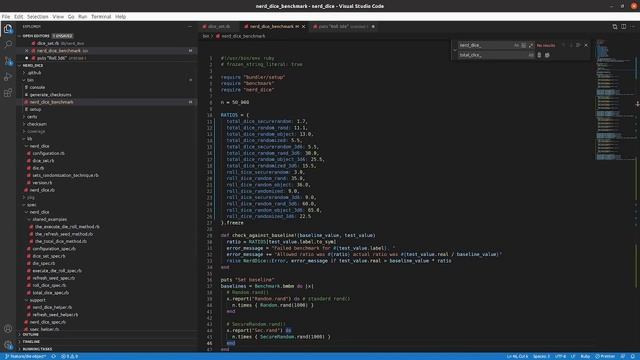Switch to the puts "Roll 3d6" untitled tab
640x360 pixels.
coord(344,27)
